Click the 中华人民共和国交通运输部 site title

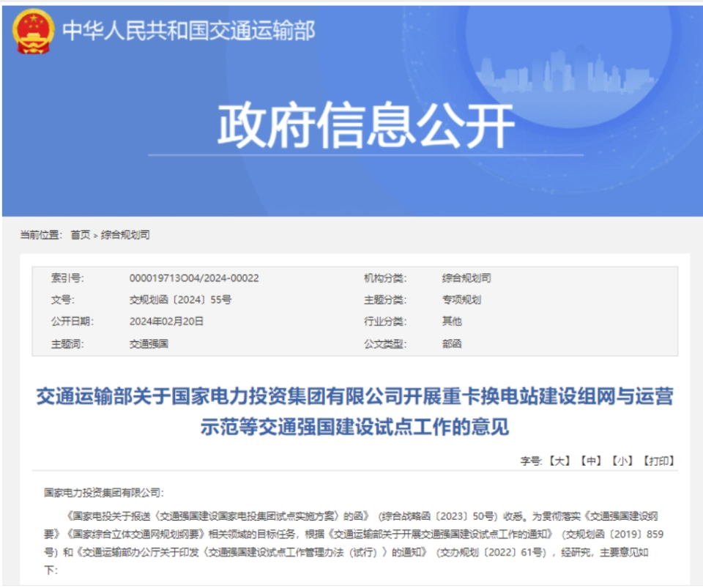[x=189, y=31]
